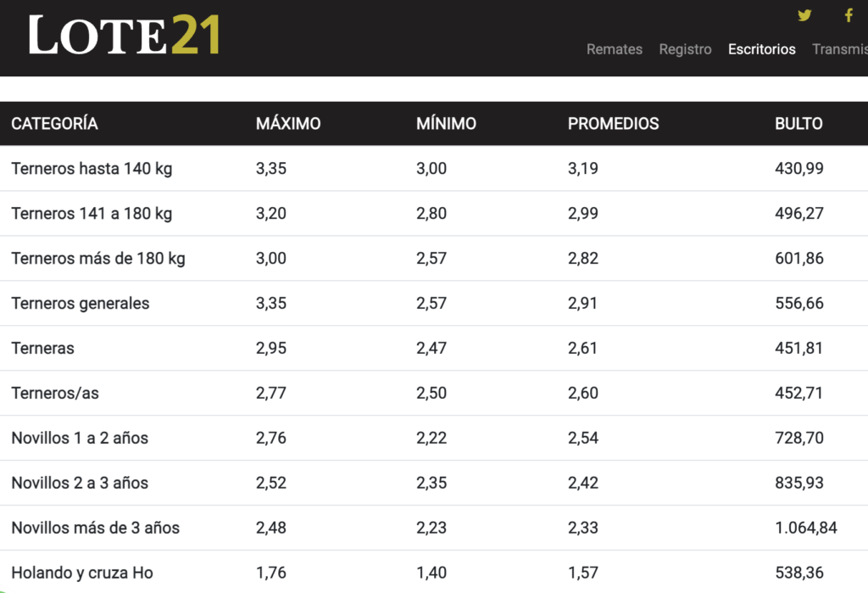
Task: Open the Facebook icon link
Action: [x=848, y=15]
